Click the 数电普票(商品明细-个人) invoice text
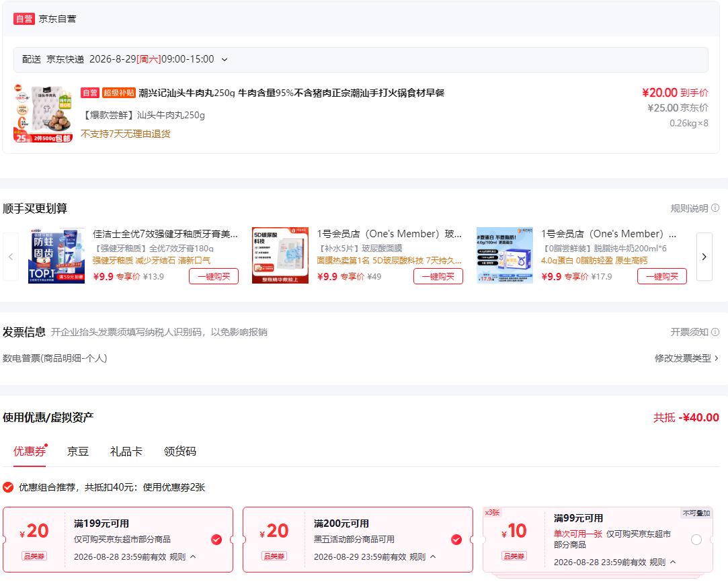The image size is (728, 586). (x=55, y=358)
